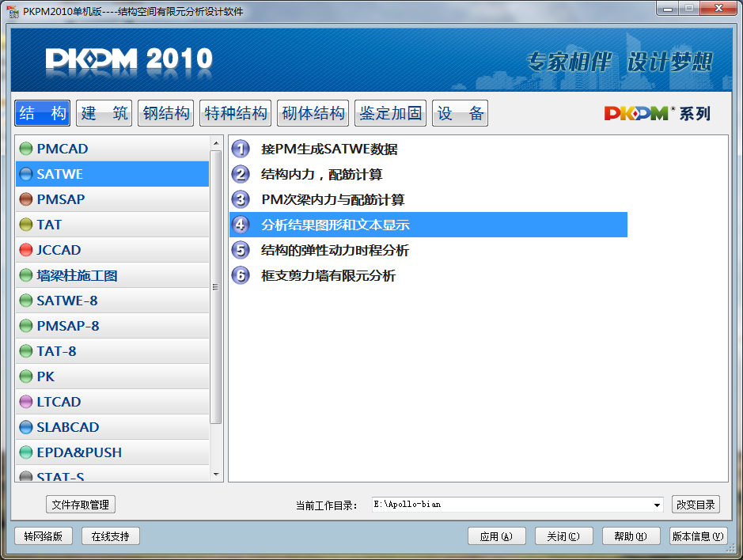Click 在线支持 button
Screen dimensions: 743x560
tap(111, 536)
